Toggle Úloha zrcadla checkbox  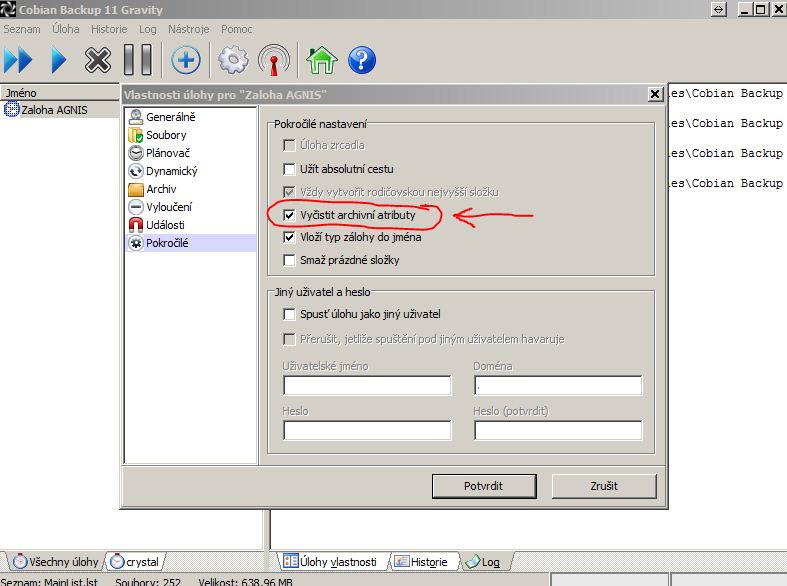pyautogui.click(x=289, y=145)
